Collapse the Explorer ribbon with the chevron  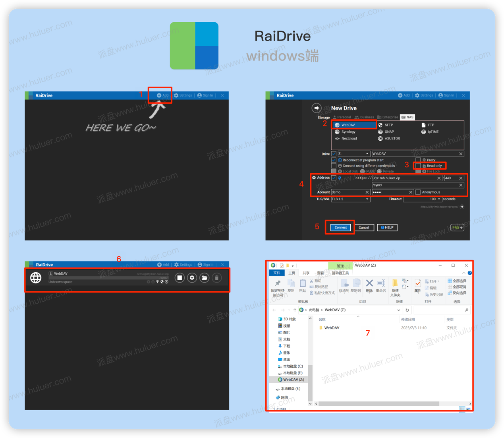pyautogui.click(x=463, y=273)
